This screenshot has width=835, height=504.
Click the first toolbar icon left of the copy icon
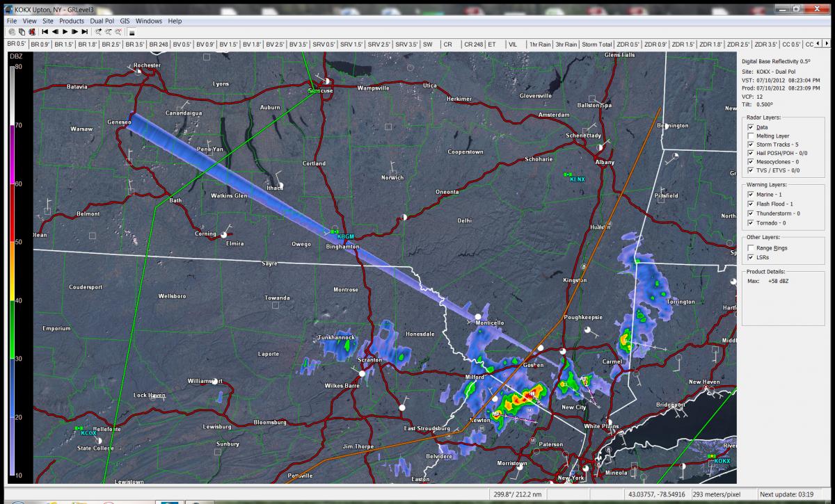(12, 31)
